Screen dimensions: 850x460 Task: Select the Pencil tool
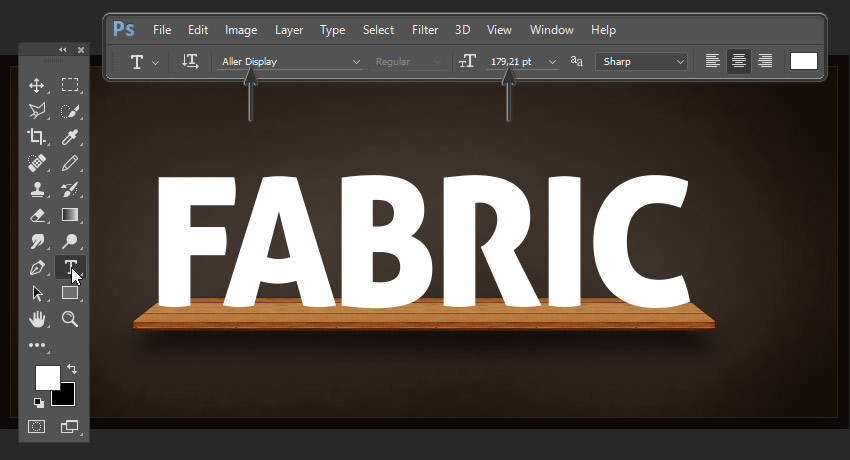(69, 163)
